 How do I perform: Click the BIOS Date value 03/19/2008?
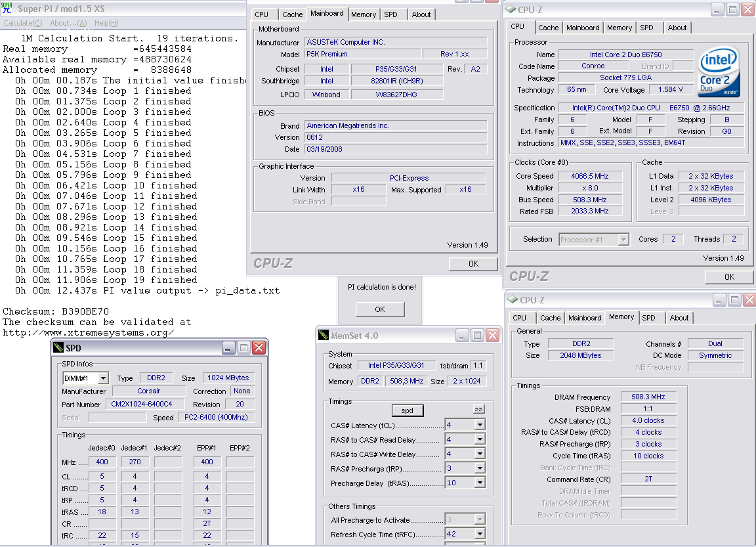click(x=396, y=149)
